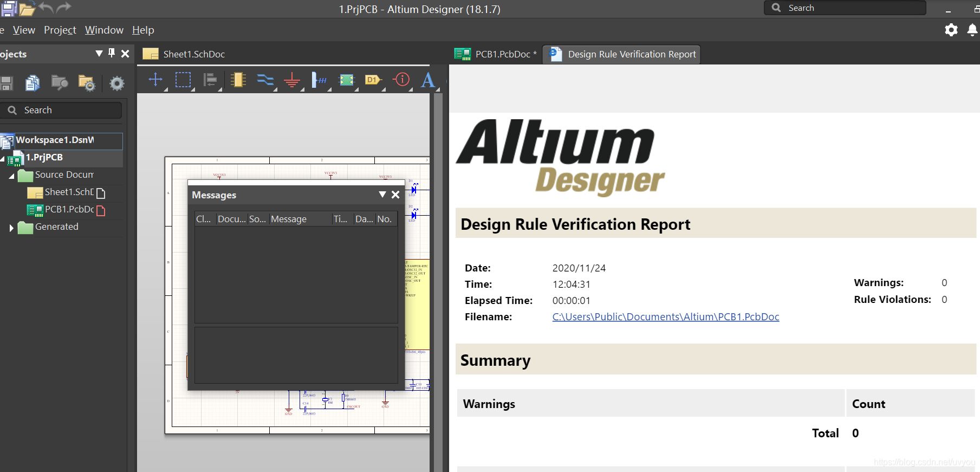Screen dimensions: 980x472
Task: Choose the GND power port tool
Action: point(292,81)
